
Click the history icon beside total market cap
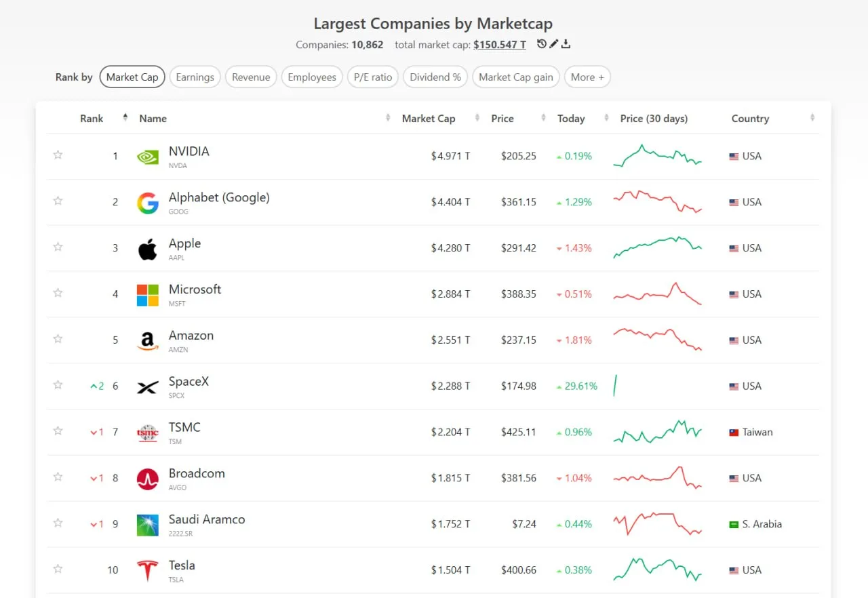541,44
